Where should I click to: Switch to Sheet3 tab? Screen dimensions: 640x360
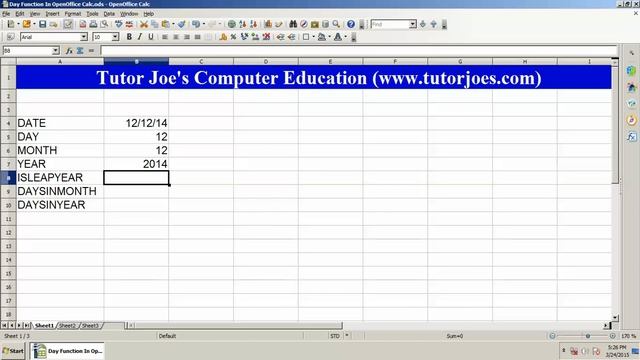[90, 325]
